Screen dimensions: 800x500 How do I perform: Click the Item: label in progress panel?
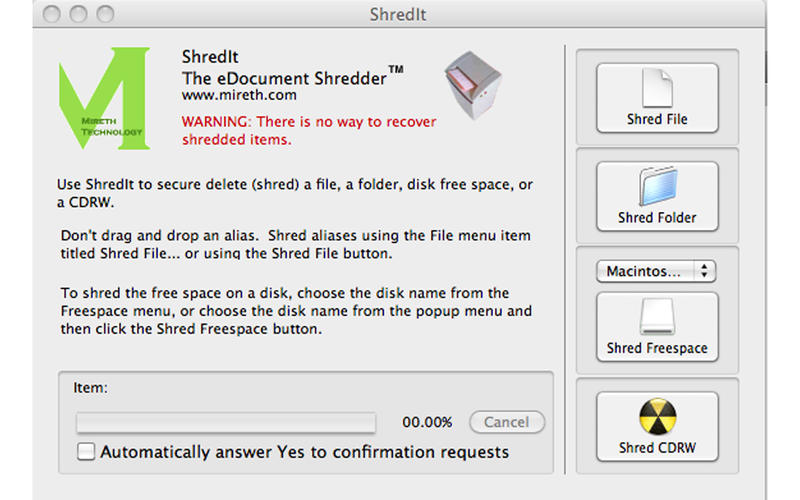tap(90, 384)
